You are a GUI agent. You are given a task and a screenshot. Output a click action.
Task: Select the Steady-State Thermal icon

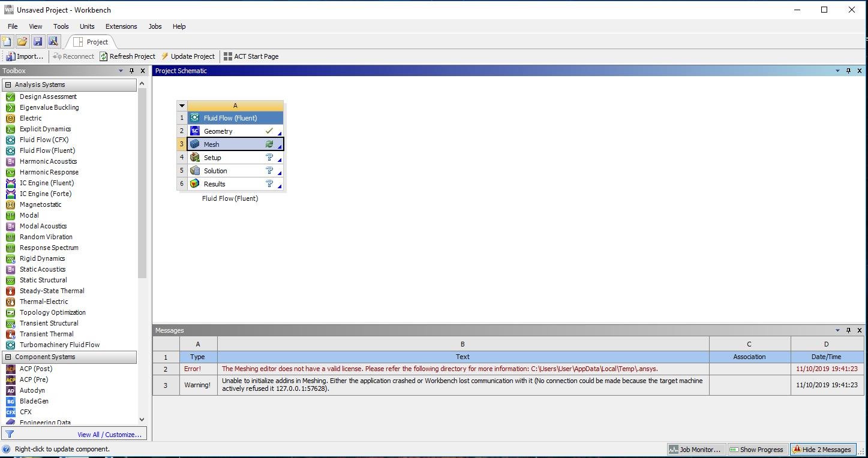click(x=10, y=291)
